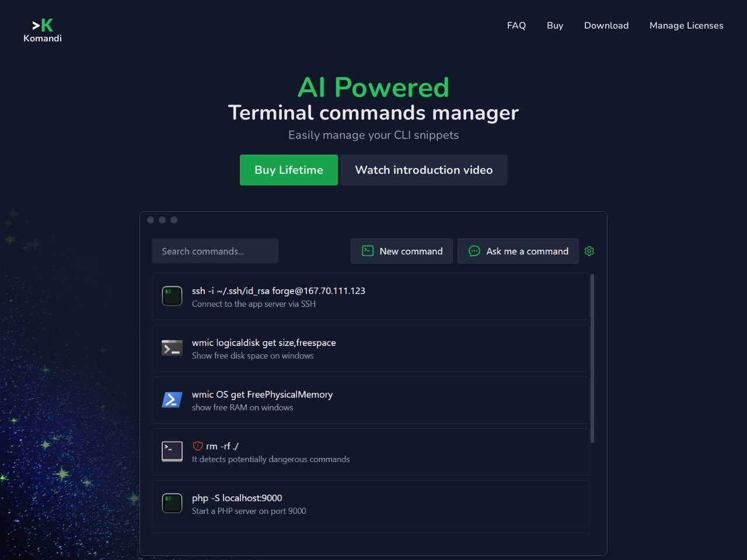
Task: Open Manage Licenses
Action: click(x=686, y=26)
